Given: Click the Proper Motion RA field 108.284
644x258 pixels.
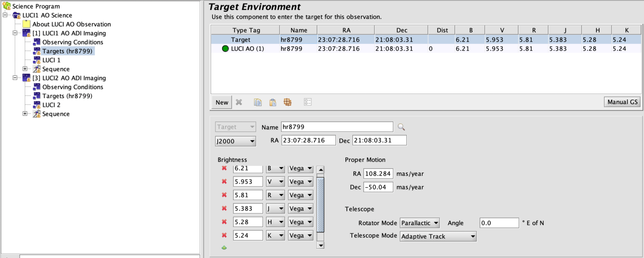Looking at the screenshot, I should pyautogui.click(x=378, y=174).
